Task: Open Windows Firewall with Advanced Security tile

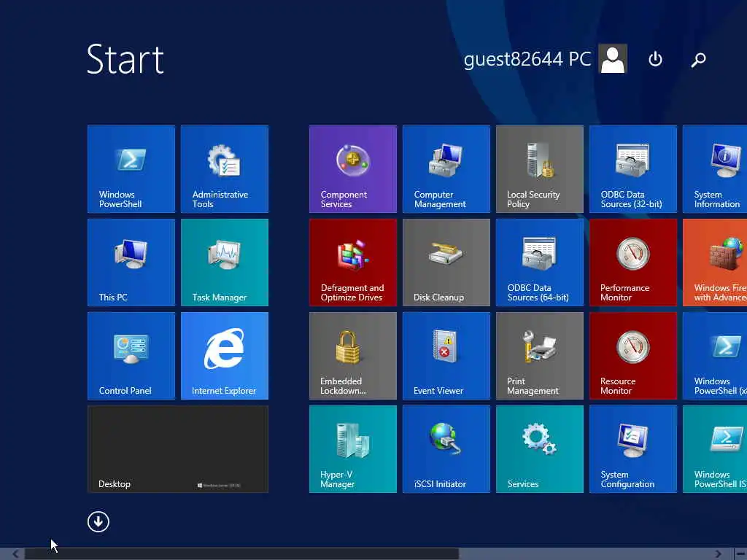Action: tap(715, 262)
